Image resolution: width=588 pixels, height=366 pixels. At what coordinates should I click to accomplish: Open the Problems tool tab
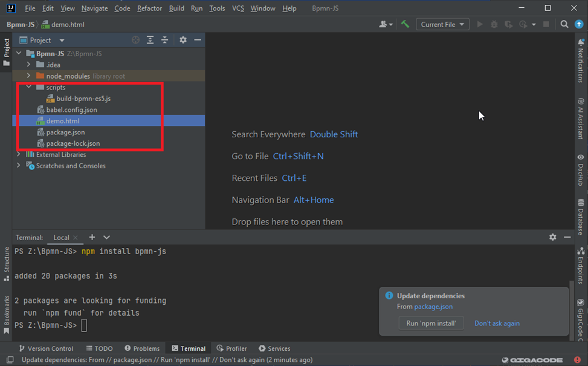click(142, 348)
